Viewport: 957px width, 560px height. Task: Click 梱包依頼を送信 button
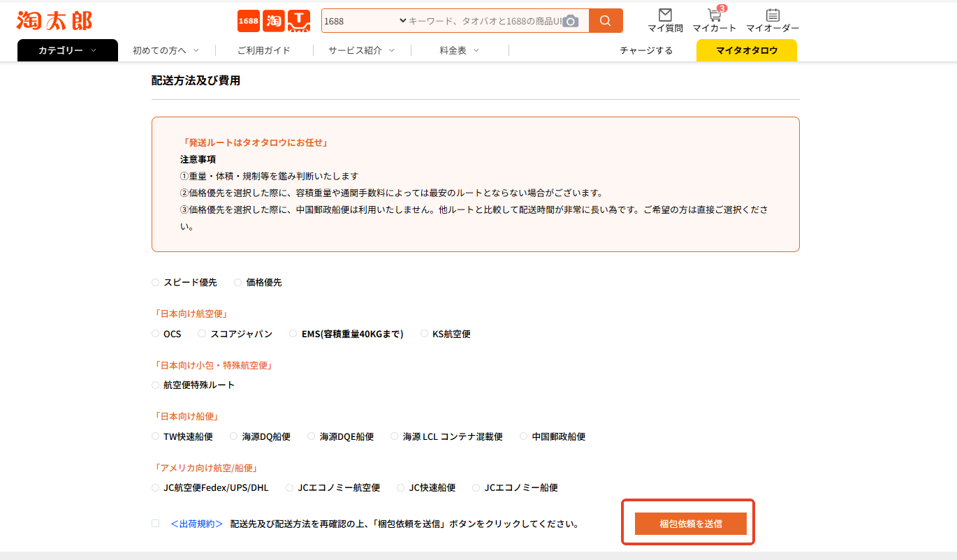click(691, 524)
